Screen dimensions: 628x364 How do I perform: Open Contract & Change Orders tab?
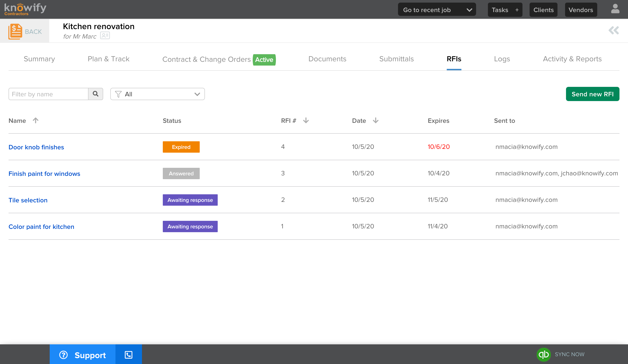(x=206, y=59)
